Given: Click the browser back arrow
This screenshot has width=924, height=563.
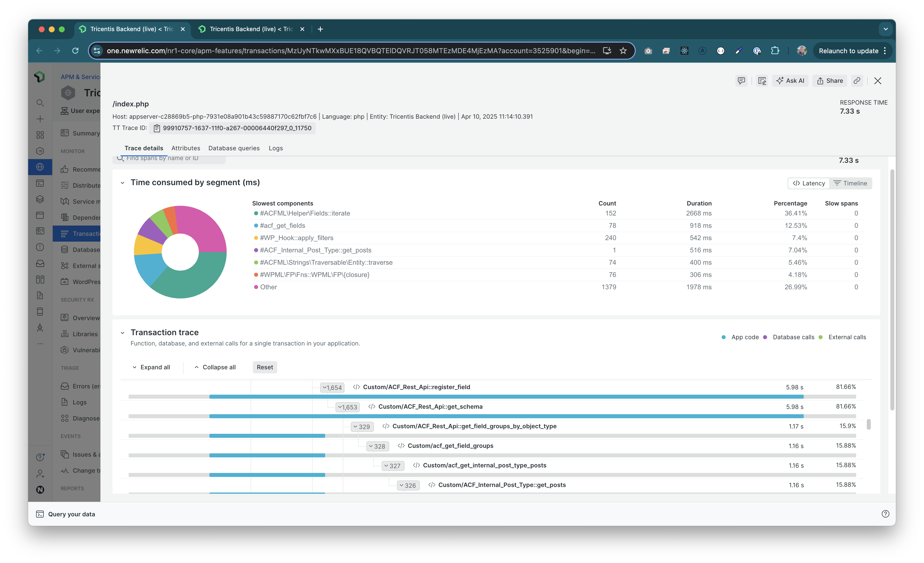Looking at the screenshot, I should click(39, 51).
